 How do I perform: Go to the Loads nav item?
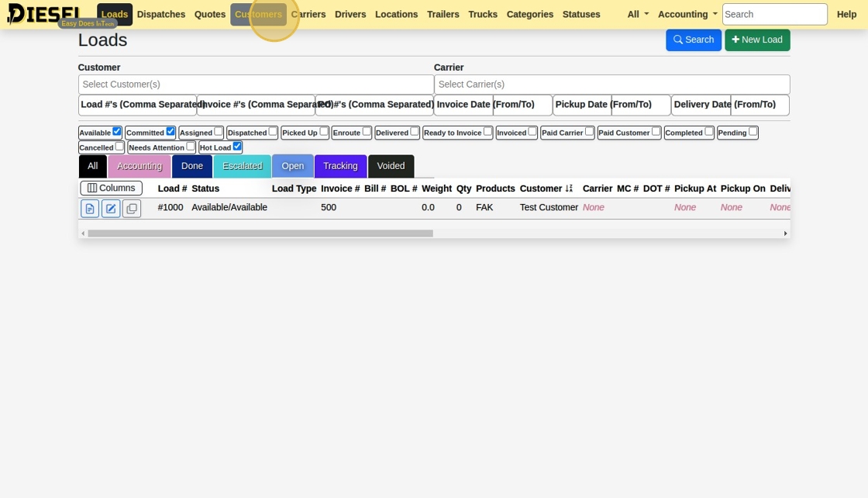[115, 15]
